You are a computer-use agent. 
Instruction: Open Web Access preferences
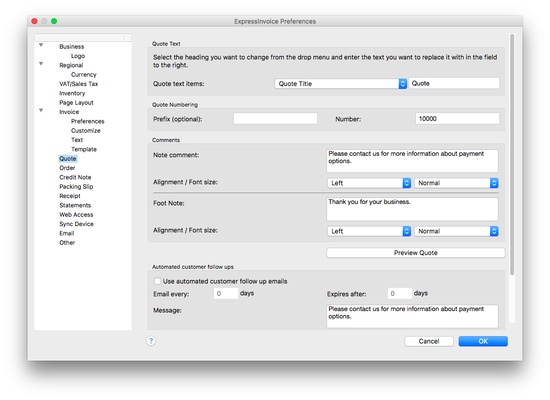[x=76, y=214]
